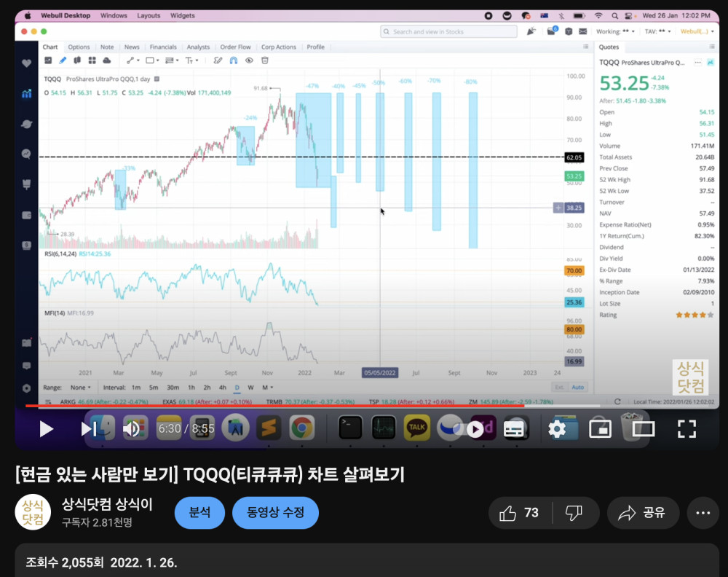Click the 공유 share button
Screen dimensions: 728x577
tap(643, 512)
